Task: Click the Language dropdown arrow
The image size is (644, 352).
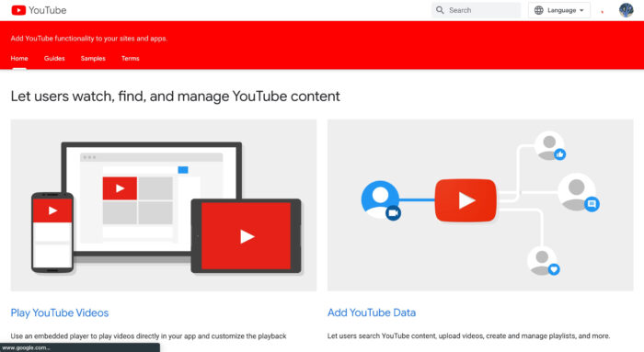Action: 581,10
